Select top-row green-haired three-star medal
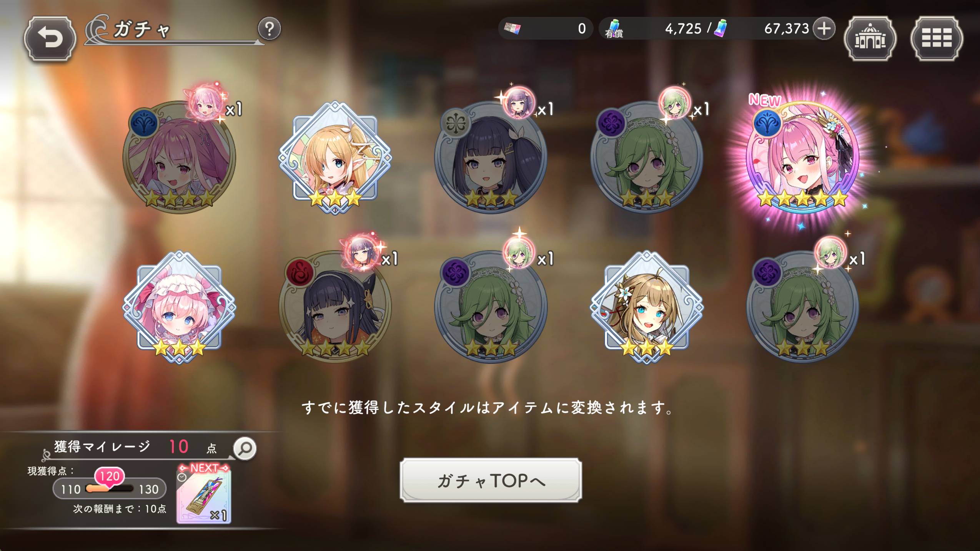The width and height of the screenshot is (980, 551). pos(647,158)
